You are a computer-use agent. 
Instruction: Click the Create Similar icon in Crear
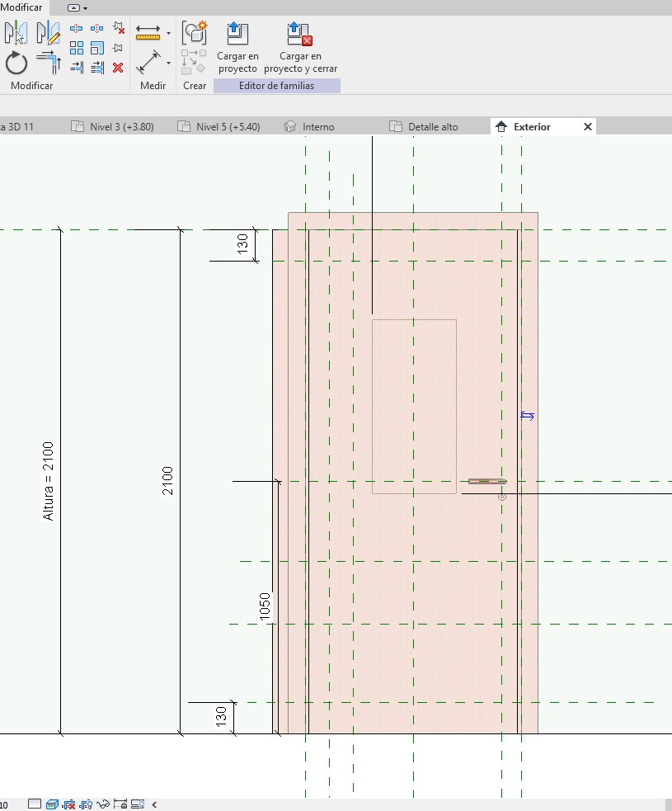(195, 33)
